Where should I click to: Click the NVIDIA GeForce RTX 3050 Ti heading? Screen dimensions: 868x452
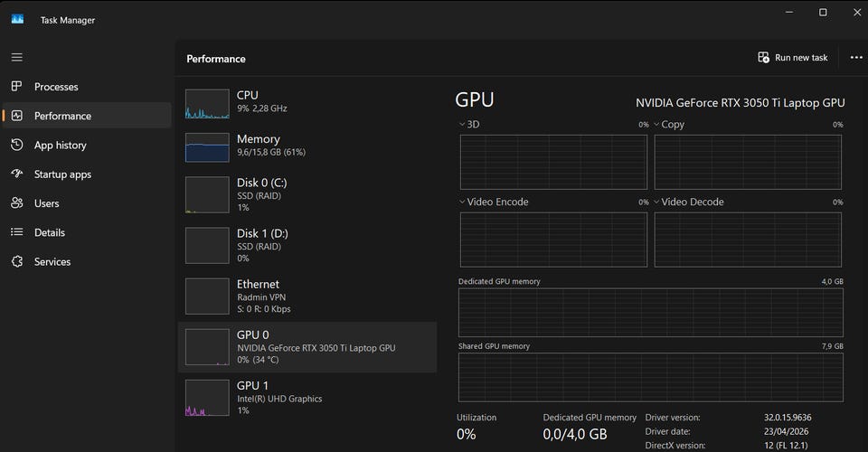coord(741,103)
